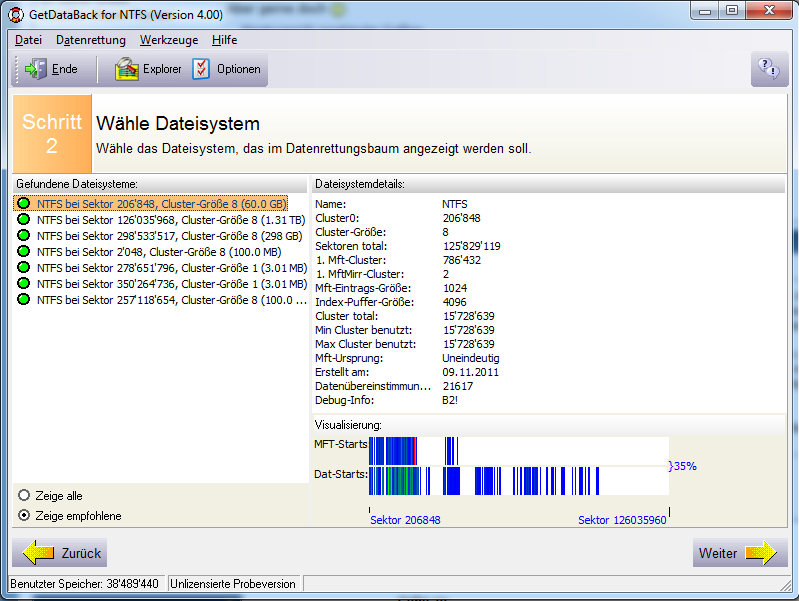Select the Zeige alle radio button
Viewport: 799px width, 601px height.
pos(24,495)
